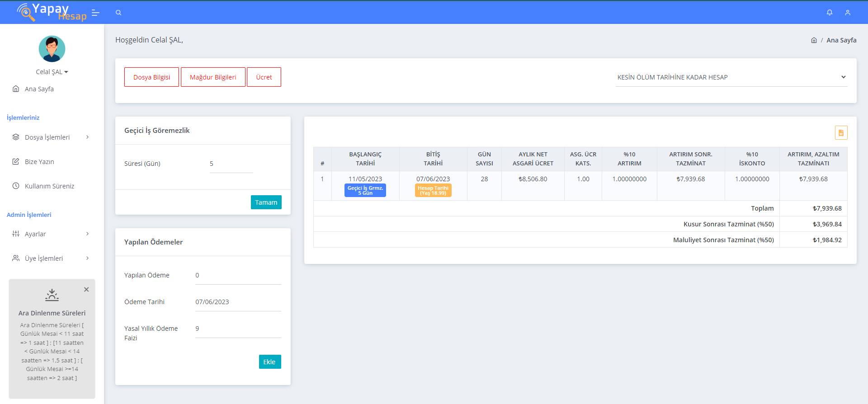Click the Yapay Hesap logo
Viewport: 868px width, 404px height.
click(x=51, y=12)
